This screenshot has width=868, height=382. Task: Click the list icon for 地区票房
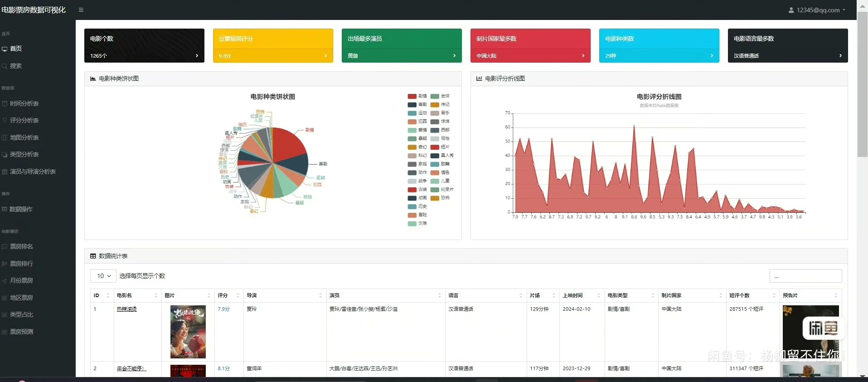pyautogui.click(x=5, y=298)
